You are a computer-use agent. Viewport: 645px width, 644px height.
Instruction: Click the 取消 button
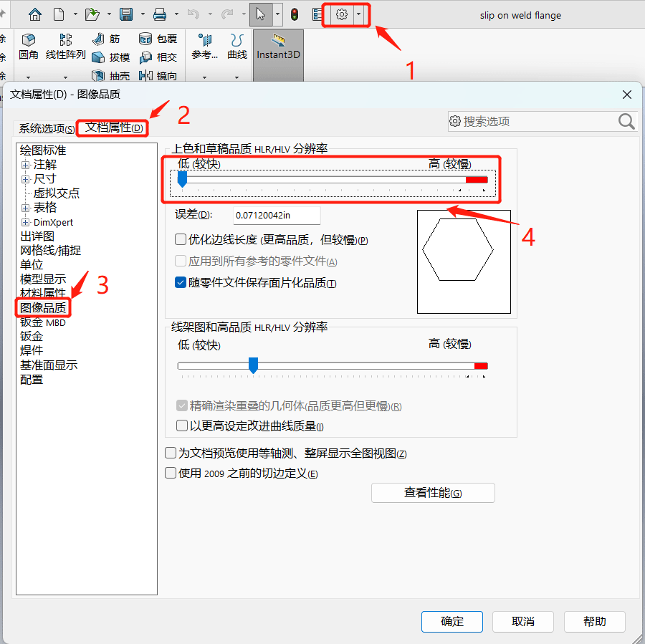coord(523,621)
